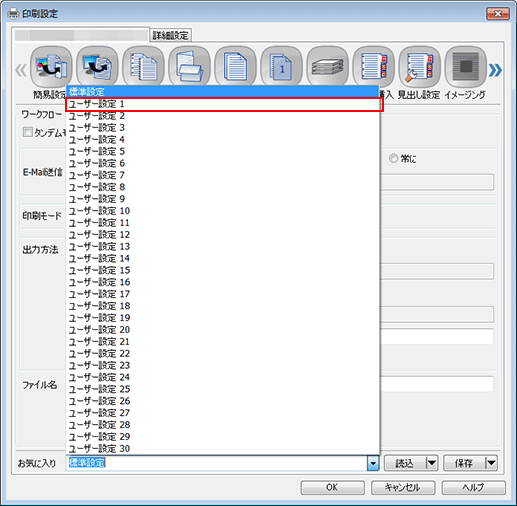
Task: Choose 標準設定 from the list
Action: point(222,92)
